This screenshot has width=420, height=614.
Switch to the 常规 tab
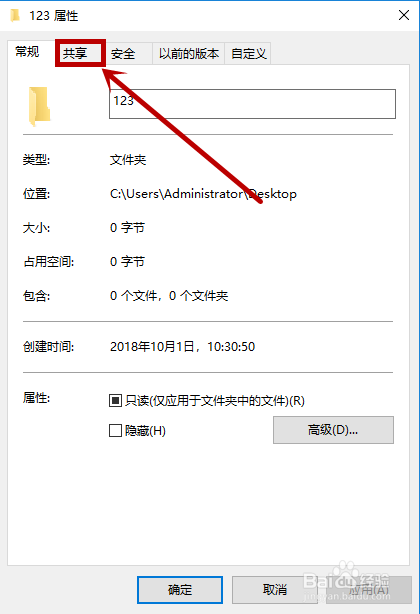[27, 52]
